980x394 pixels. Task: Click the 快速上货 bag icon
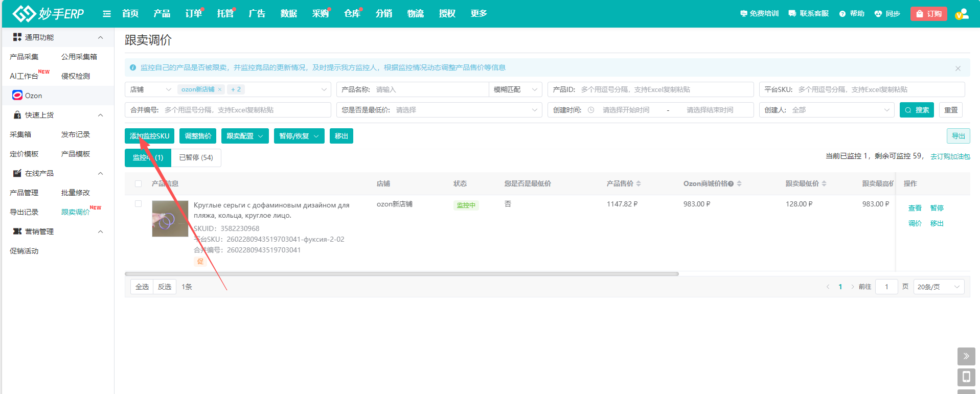(x=17, y=115)
